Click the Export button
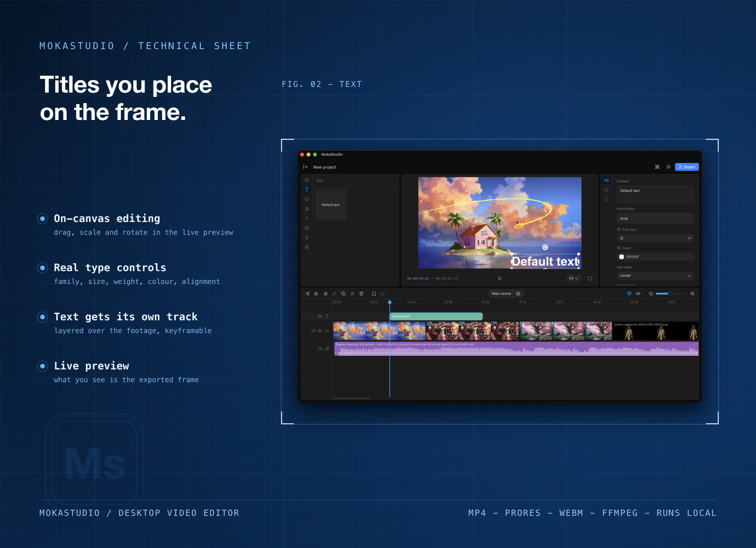 [687, 167]
